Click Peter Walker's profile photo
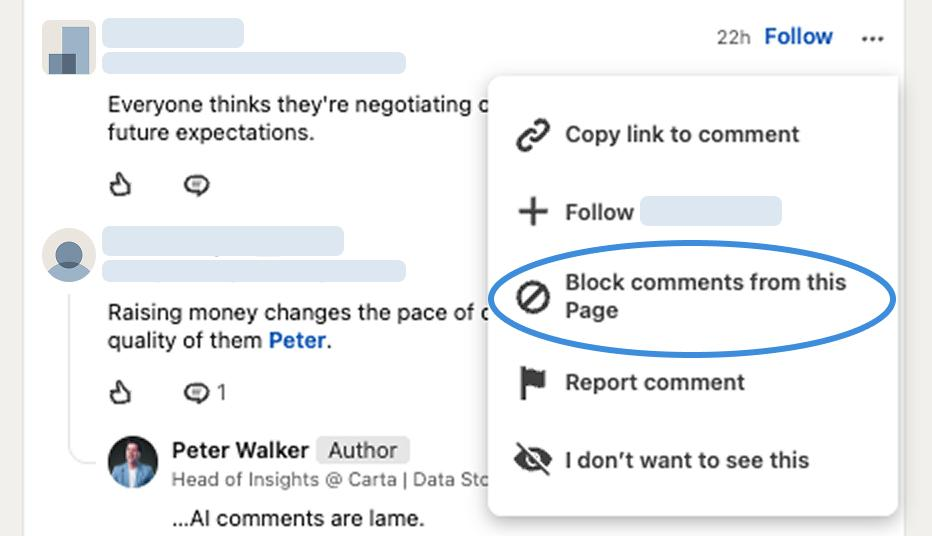932x536 pixels. 133,462
